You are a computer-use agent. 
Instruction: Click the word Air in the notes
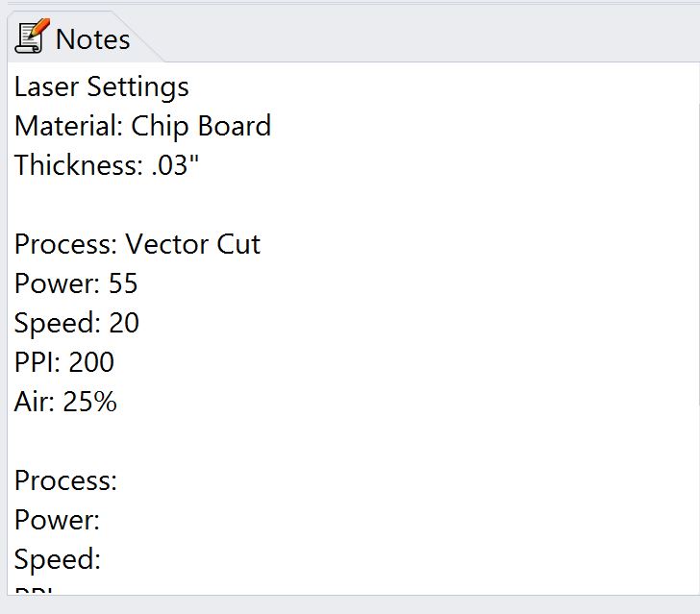pyautogui.click(x=35, y=401)
